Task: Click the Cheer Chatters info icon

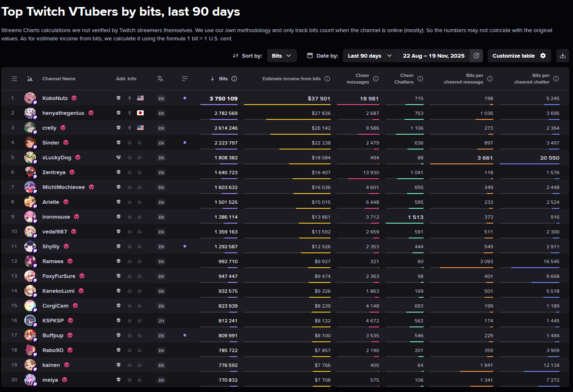Action: pos(420,79)
